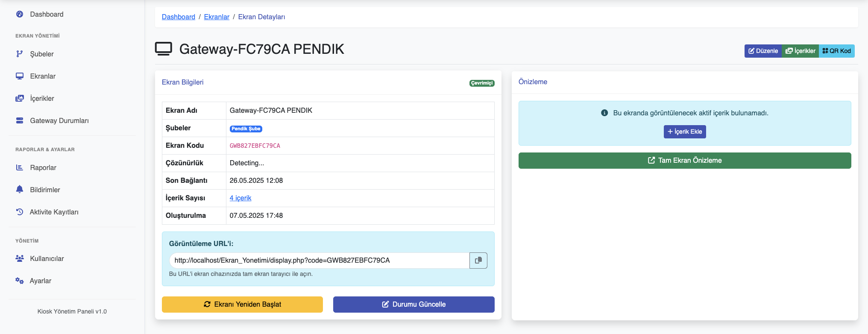Click 'Kiosk Yönetim Paneli v1.0' footer text
Viewport: 868px width, 334px height.
tap(72, 311)
